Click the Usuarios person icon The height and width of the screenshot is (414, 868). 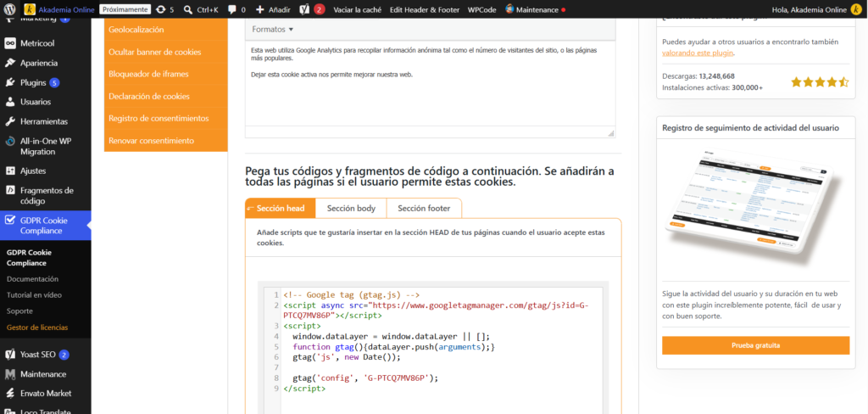tap(10, 102)
